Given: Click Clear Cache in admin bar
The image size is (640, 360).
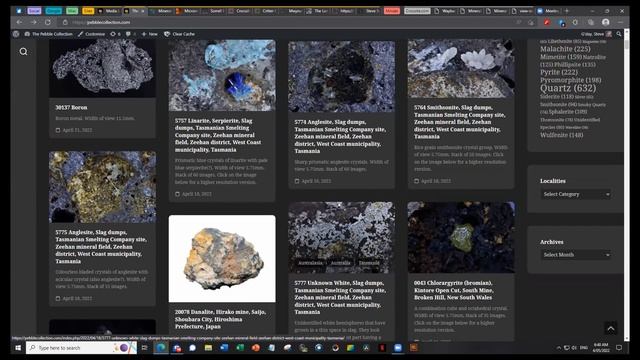Looking at the screenshot, I should tap(180, 34).
